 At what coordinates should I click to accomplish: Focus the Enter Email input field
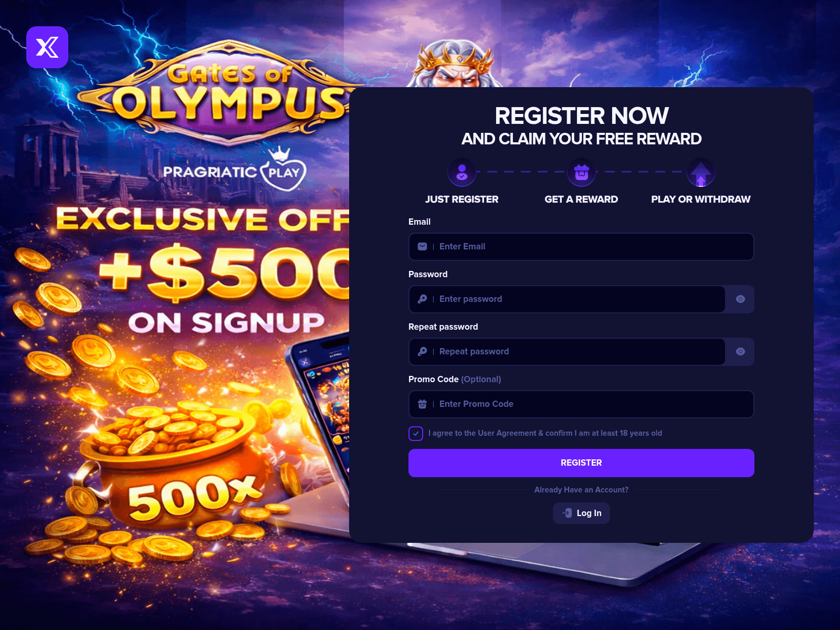click(581, 247)
